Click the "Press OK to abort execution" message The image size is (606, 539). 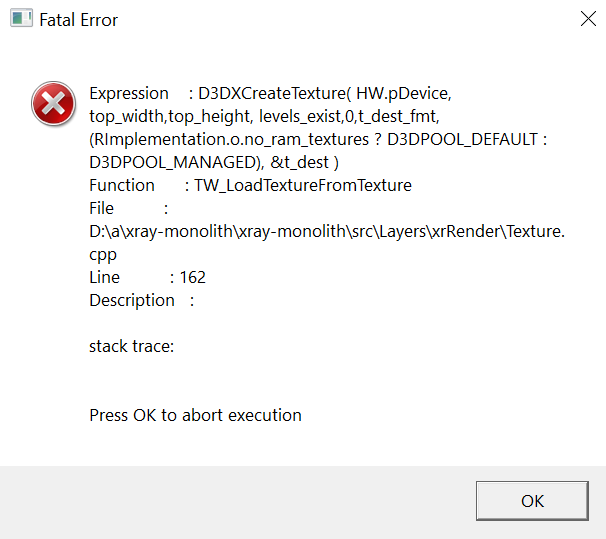(x=195, y=415)
